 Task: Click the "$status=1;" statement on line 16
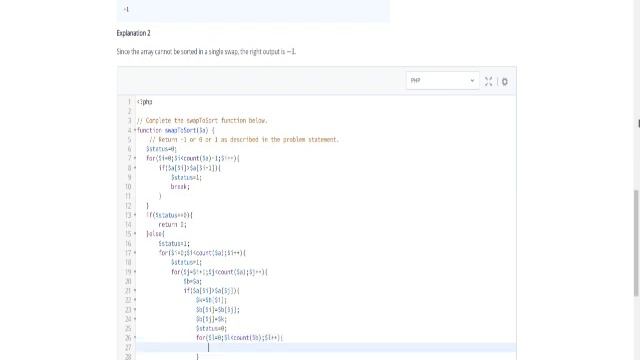point(174,244)
